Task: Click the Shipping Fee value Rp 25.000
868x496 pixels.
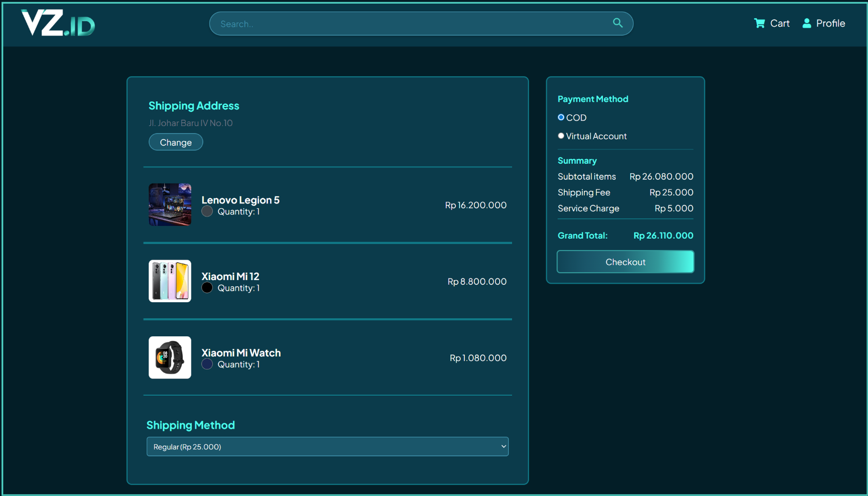Action: (x=671, y=193)
